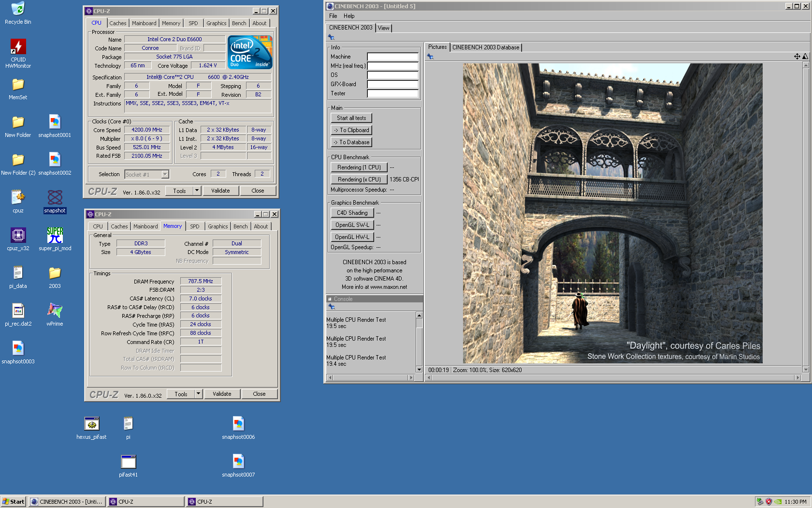Open the File menu in CINEBENCH
The height and width of the screenshot is (508, 812).
333,16
